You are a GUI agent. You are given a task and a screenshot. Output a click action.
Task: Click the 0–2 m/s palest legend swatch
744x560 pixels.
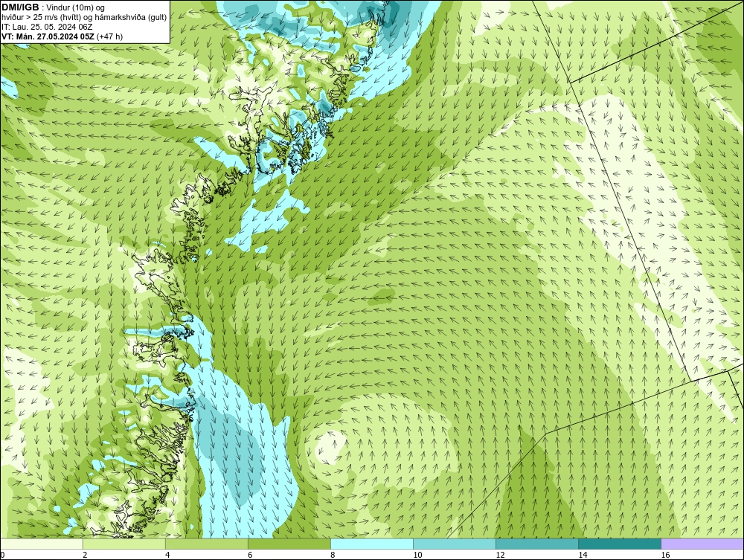point(42,544)
